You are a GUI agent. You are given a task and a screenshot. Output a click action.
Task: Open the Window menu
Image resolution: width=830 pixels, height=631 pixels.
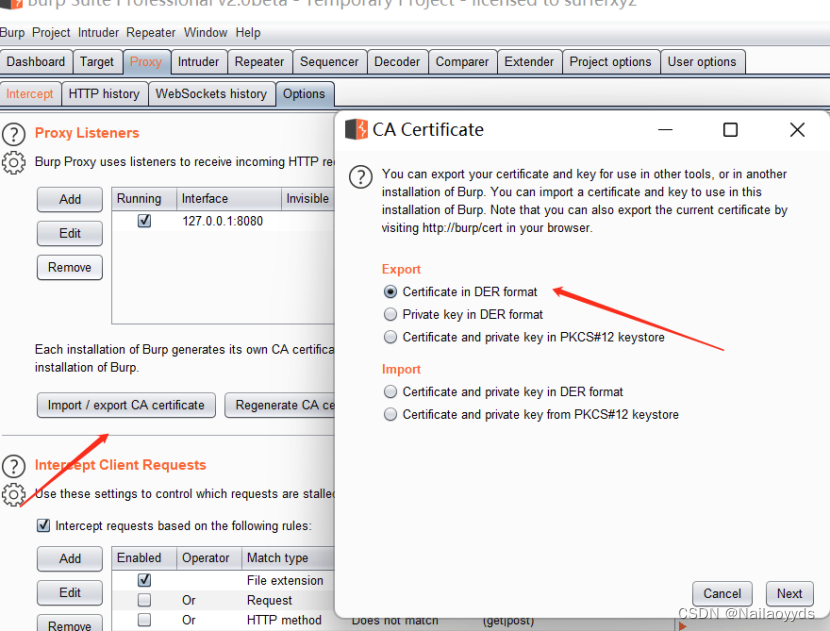point(205,33)
